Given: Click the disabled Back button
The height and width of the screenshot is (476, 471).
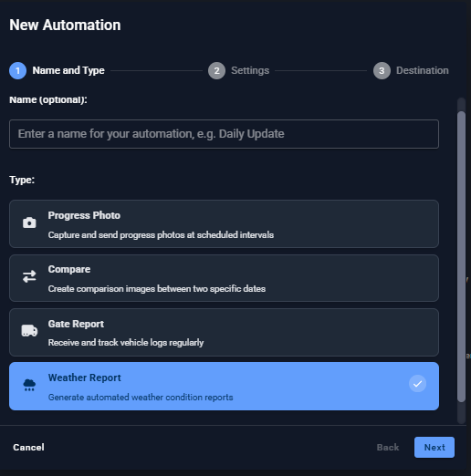Looking at the screenshot, I should (388, 447).
